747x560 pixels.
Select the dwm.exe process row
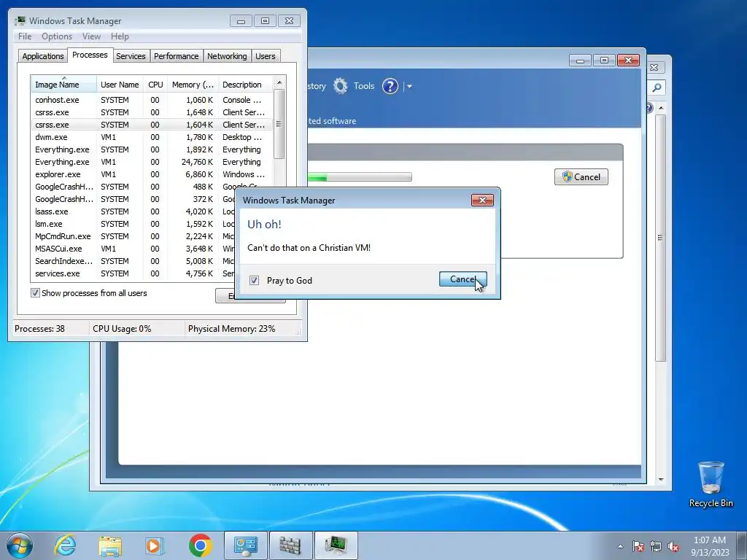click(152, 137)
